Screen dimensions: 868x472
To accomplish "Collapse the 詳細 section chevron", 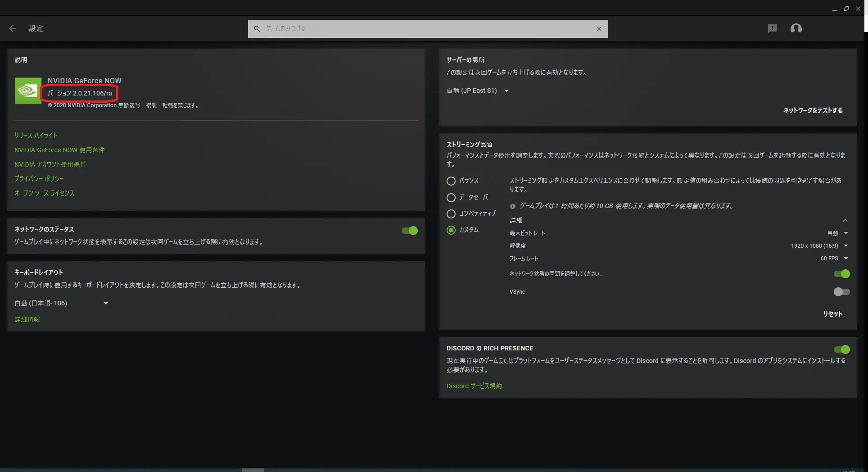I will 845,220.
